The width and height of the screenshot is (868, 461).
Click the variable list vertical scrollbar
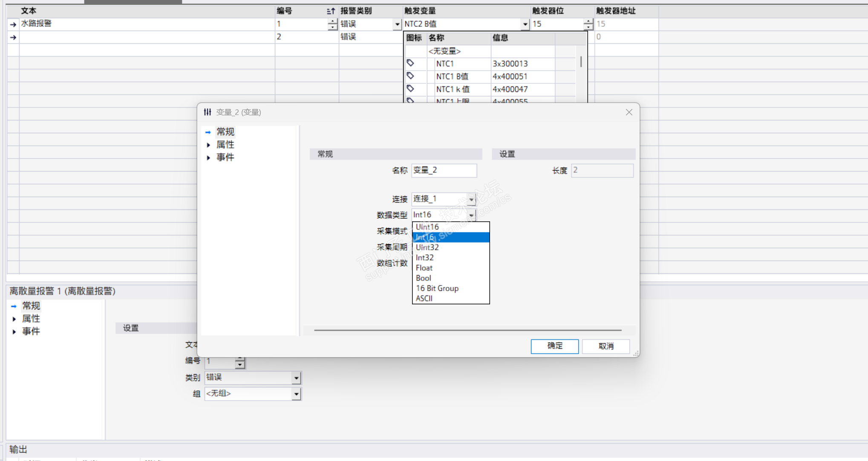[x=581, y=62]
